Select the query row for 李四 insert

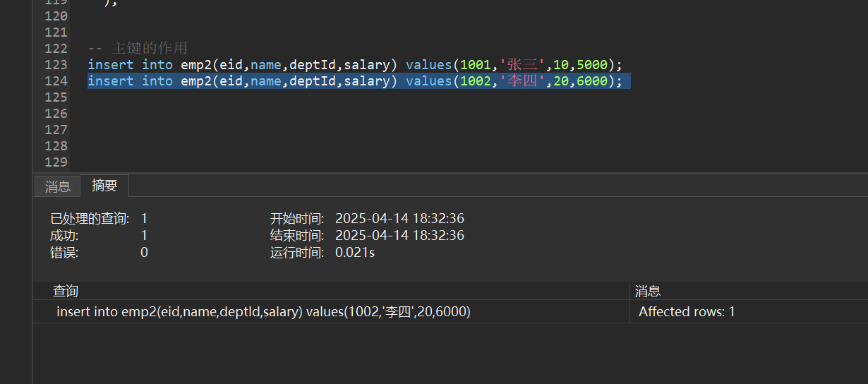tap(331, 311)
